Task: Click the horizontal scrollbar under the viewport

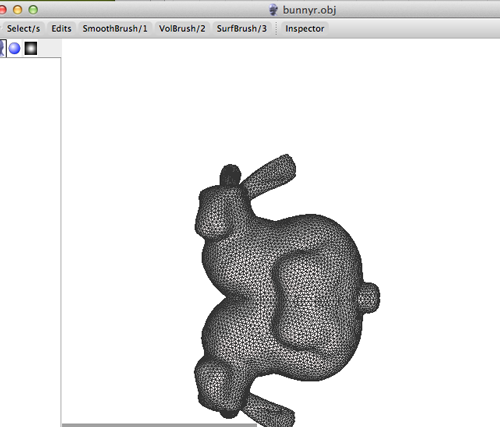Action: point(159,425)
